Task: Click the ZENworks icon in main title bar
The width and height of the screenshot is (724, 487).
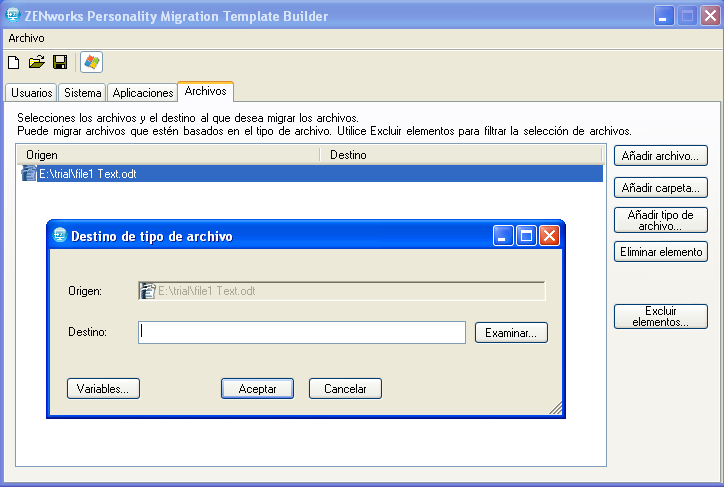Action: coord(12,15)
